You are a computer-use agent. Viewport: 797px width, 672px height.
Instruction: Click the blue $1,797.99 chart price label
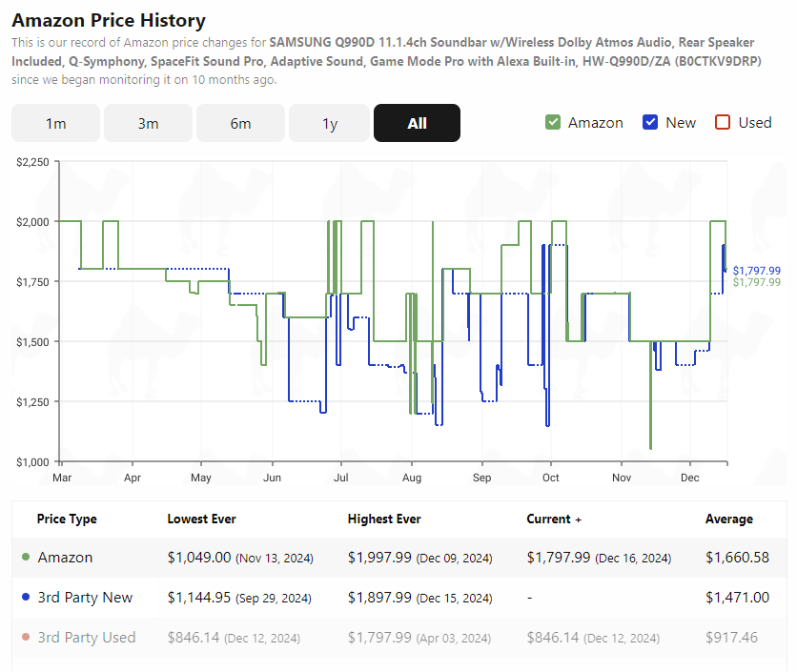pyautogui.click(x=757, y=271)
